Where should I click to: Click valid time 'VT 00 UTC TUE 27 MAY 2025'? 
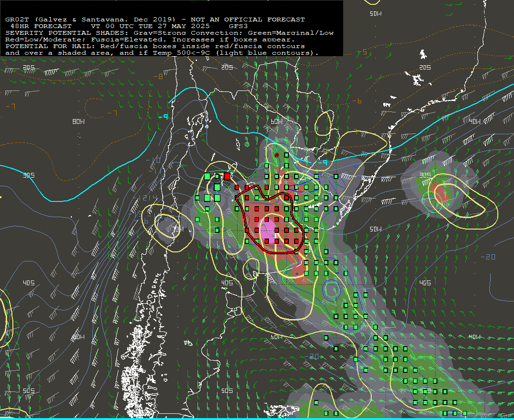(x=150, y=26)
